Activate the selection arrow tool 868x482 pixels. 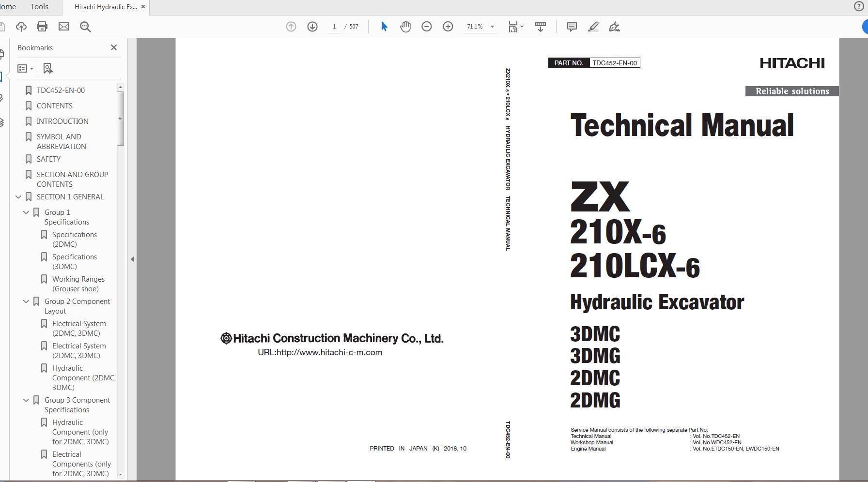pos(384,27)
